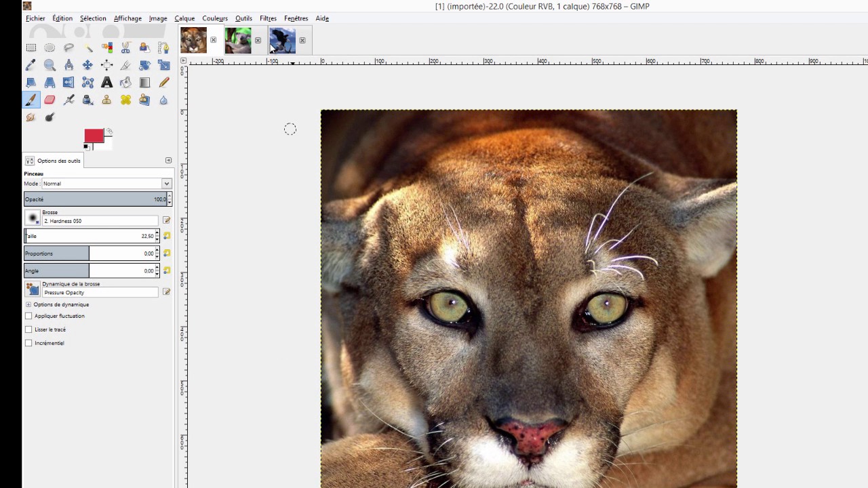Activate the Heal bandage tool
Screen dimensions: 868x488
[x=125, y=100]
